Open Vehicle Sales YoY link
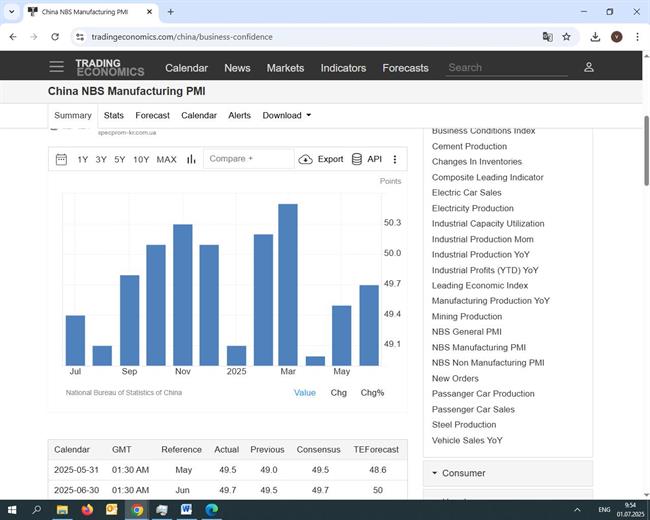Viewport: 650px width, 520px height. pyautogui.click(x=467, y=440)
